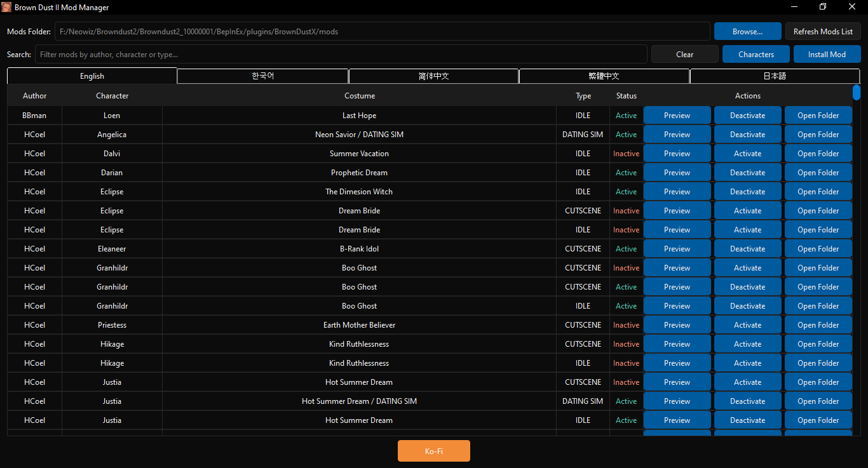The width and height of the screenshot is (868, 468).
Task: Preview Loen's Last Hope costume
Action: (x=677, y=115)
